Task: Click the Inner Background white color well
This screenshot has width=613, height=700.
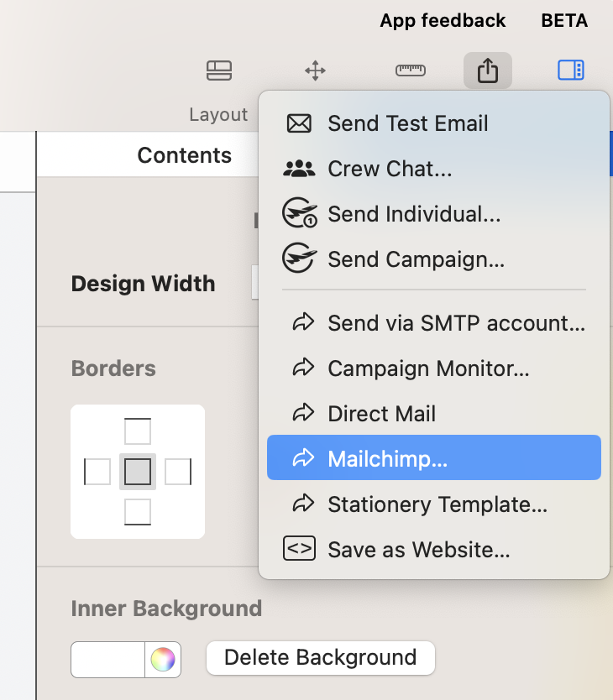Action: click(x=107, y=660)
